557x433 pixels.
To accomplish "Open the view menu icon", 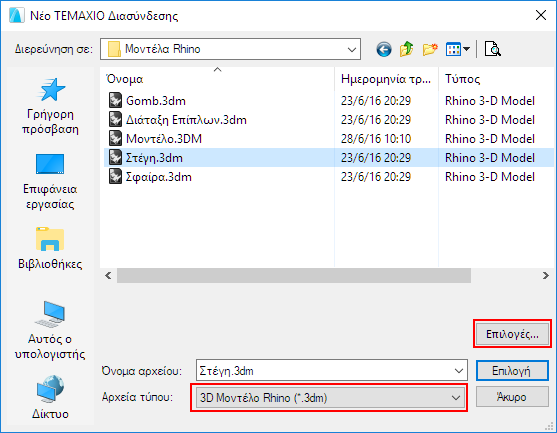I will [458, 49].
